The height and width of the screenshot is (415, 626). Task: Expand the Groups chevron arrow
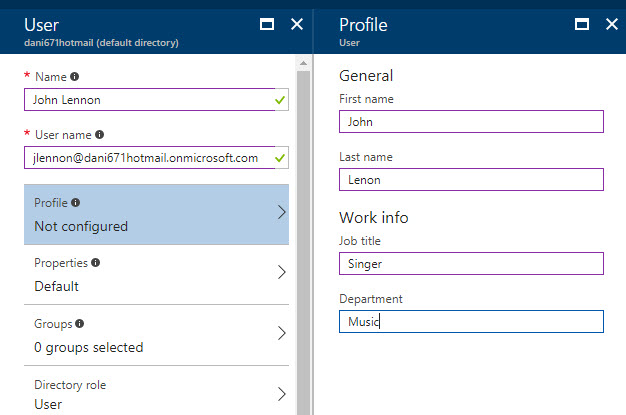281,334
